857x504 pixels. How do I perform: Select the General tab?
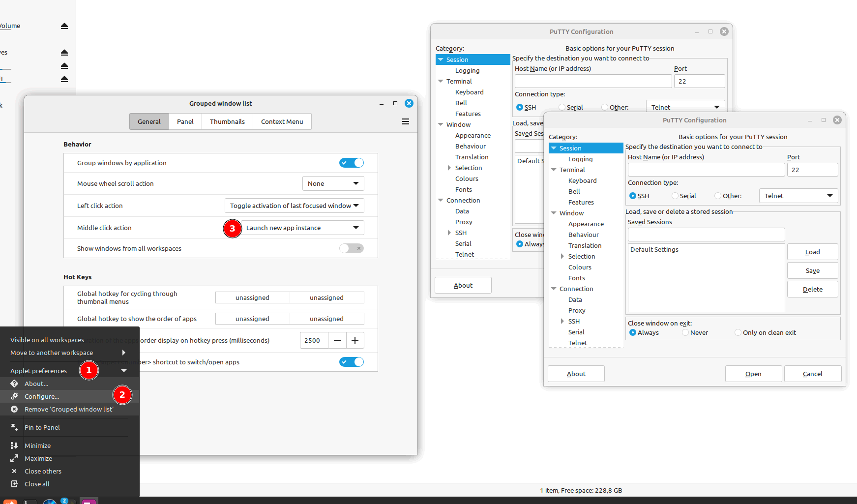pos(149,121)
